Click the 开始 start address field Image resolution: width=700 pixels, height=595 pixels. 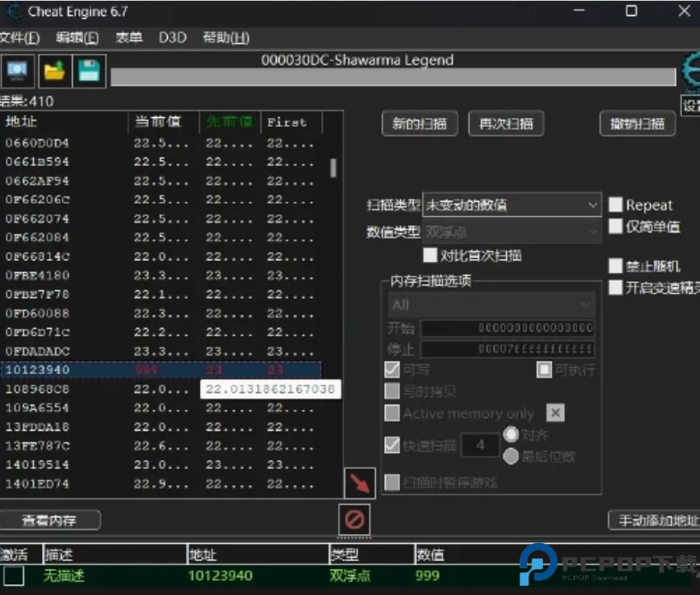(x=507, y=329)
